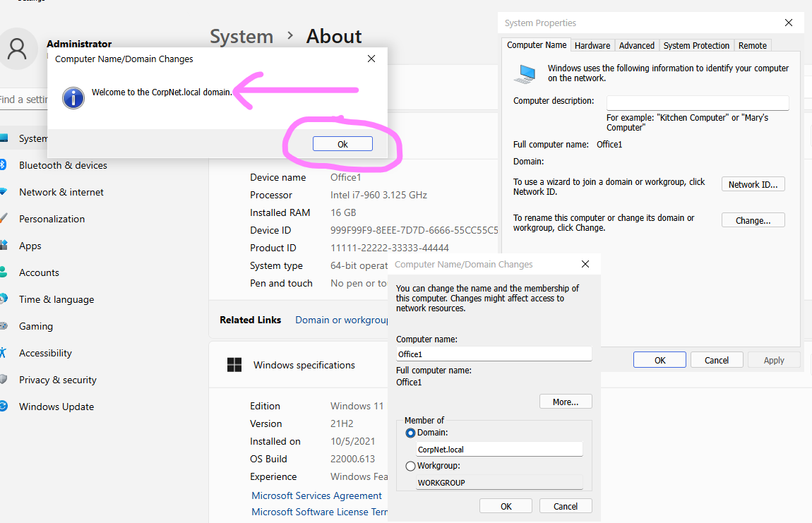Click the processor value Intel i7-960 3.125 GHz
Image resolution: width=812 pixels, height=523 pixels.
[378, 196]
